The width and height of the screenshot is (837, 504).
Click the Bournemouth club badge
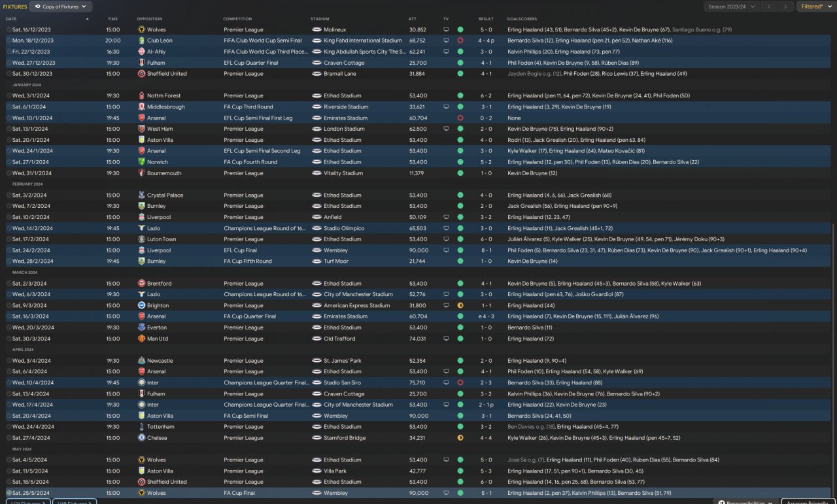pos(141,173)
